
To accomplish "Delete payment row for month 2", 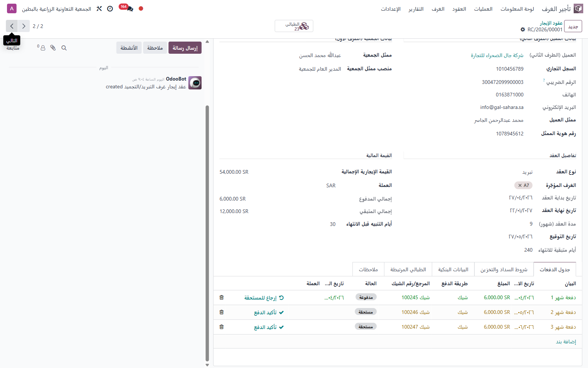I will point(222,312).
